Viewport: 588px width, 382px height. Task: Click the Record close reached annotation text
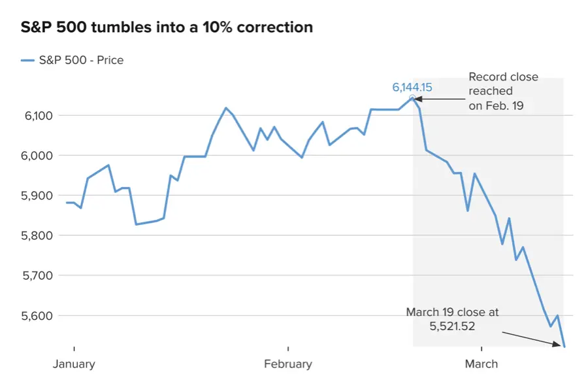click(x=503, y=92)
